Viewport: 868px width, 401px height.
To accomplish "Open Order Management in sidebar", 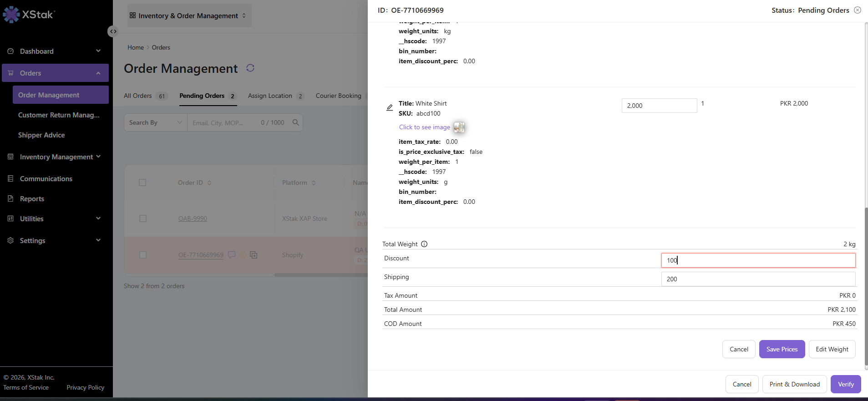I will (x=61, y=95).
